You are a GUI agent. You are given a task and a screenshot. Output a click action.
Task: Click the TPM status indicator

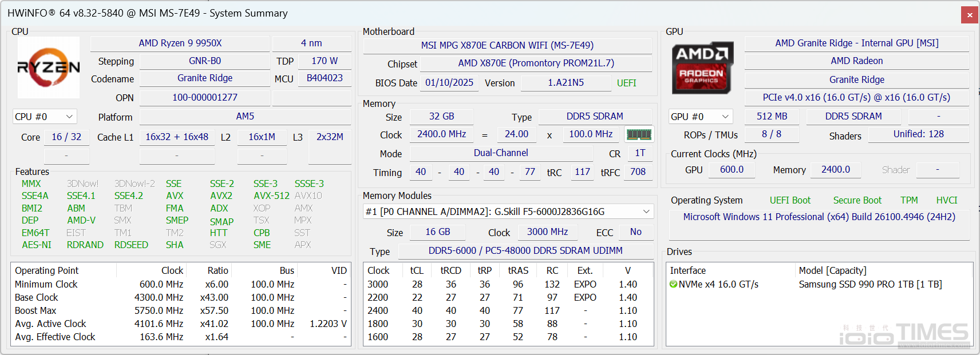pos(908,200)
